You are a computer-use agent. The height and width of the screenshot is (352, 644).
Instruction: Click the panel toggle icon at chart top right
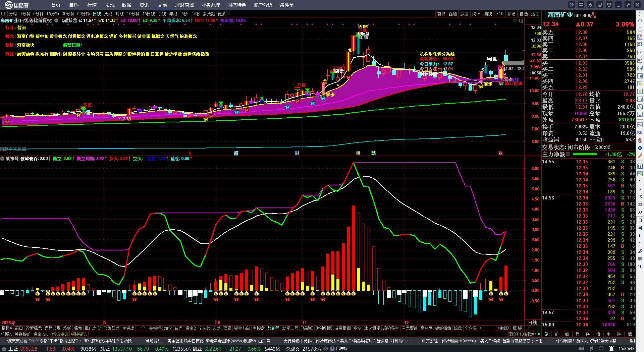[x=521, y=20]
